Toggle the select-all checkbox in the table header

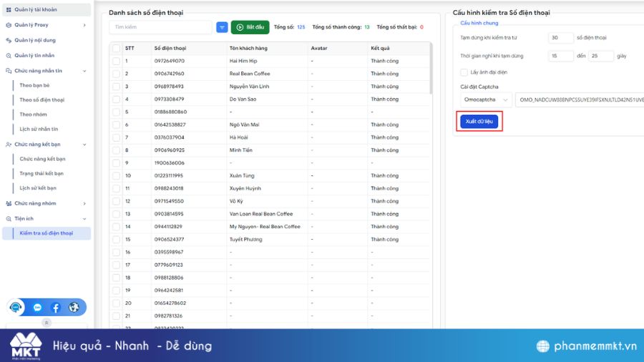[x=116, y=48]
